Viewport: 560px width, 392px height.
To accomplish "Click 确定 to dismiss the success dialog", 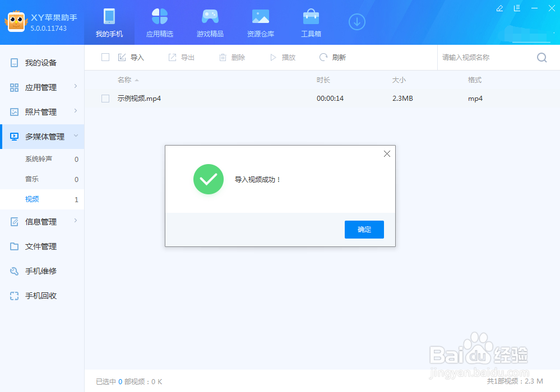I will pyautogui.click(x=364, y=229).
